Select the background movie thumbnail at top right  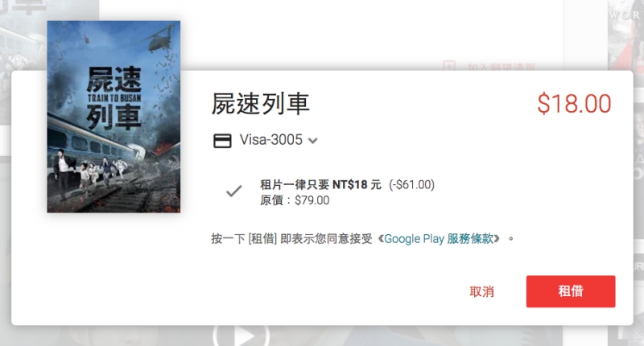pos(625,35)
